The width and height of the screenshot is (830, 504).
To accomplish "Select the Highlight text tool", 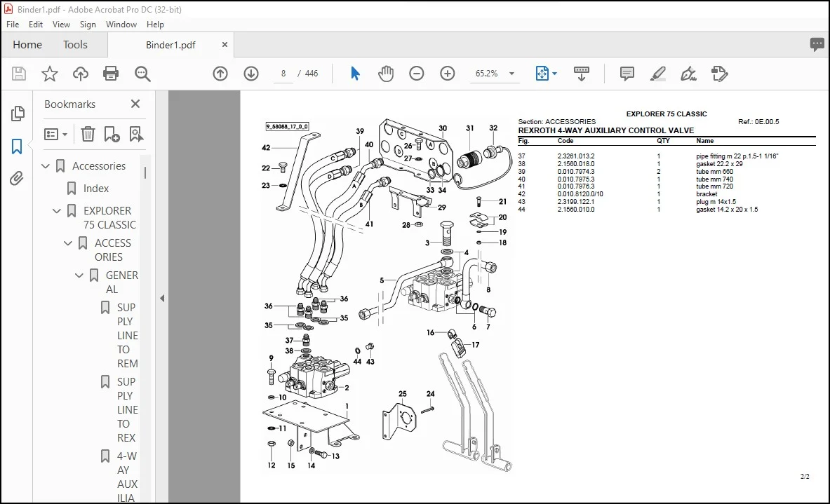I will (x=657, y=74).
